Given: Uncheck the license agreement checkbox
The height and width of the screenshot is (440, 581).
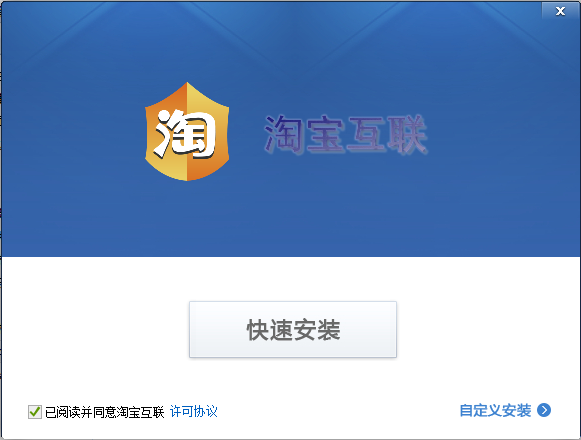Looking at the screenshot, I should (x=35, y=412).
